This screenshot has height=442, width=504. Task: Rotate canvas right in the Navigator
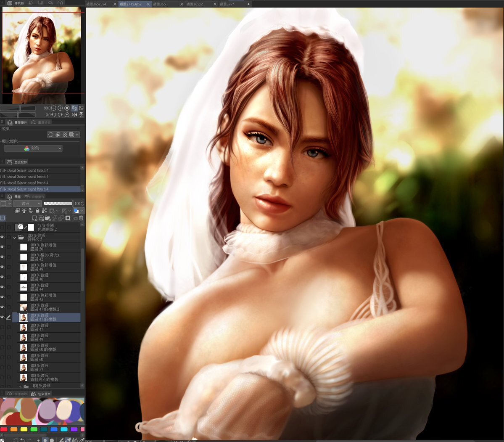pyautogui.click(x=60, y=115)
